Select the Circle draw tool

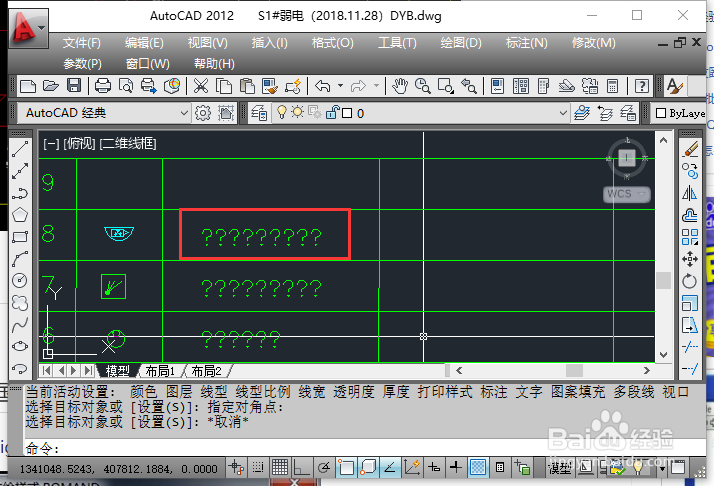pyautogui.click(x=20, y=281)
